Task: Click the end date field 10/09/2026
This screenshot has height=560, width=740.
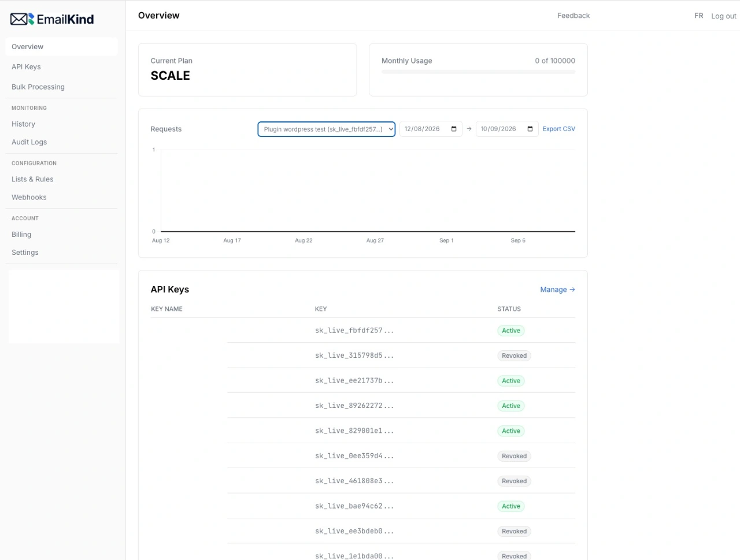Action: (x=507, y=129)
